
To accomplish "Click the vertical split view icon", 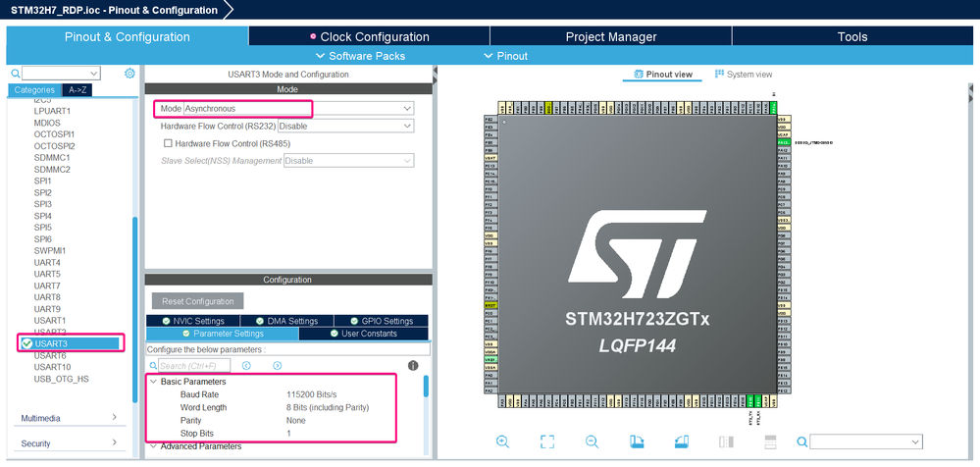I will pos(726,442).
